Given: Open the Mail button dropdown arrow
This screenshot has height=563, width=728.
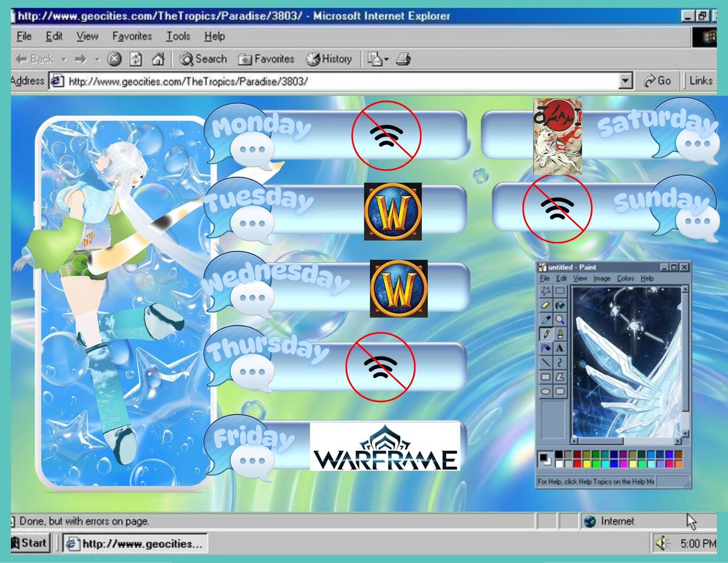Looking at the screenshot, I should coord(386,60).
